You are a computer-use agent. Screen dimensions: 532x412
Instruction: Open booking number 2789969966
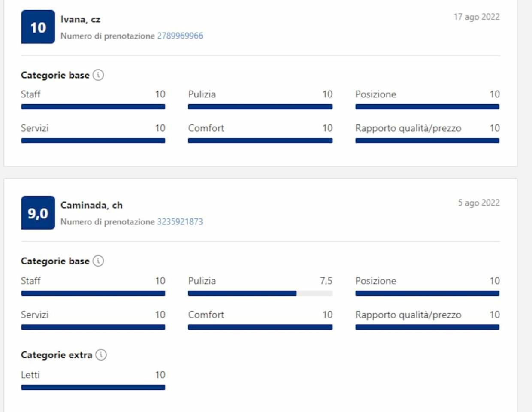pyautogui.click(x=180, y=36)
